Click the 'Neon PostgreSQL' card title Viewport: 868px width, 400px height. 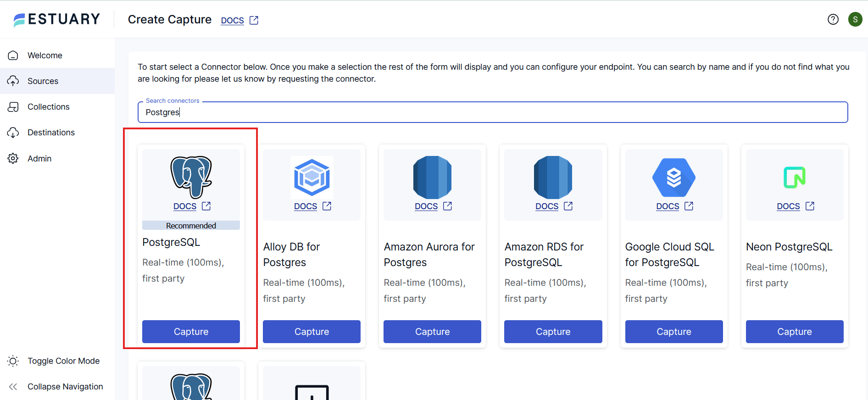tap(789, 247)
